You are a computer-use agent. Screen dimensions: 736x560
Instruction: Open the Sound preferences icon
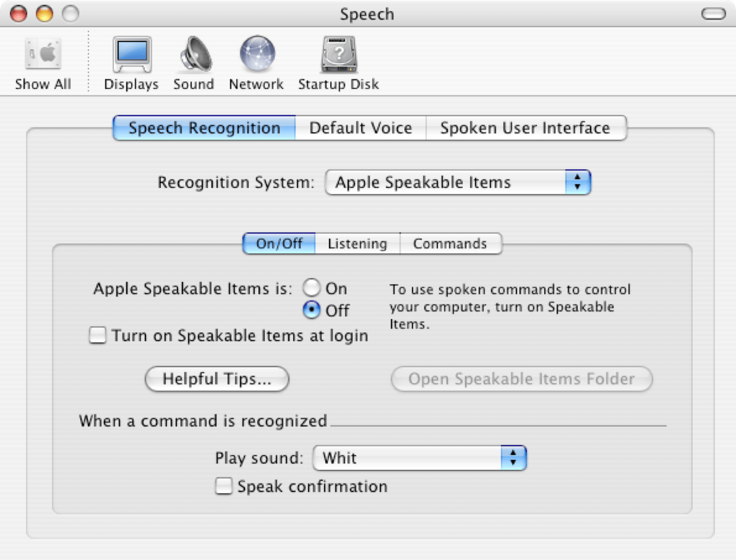pos(193,63)
